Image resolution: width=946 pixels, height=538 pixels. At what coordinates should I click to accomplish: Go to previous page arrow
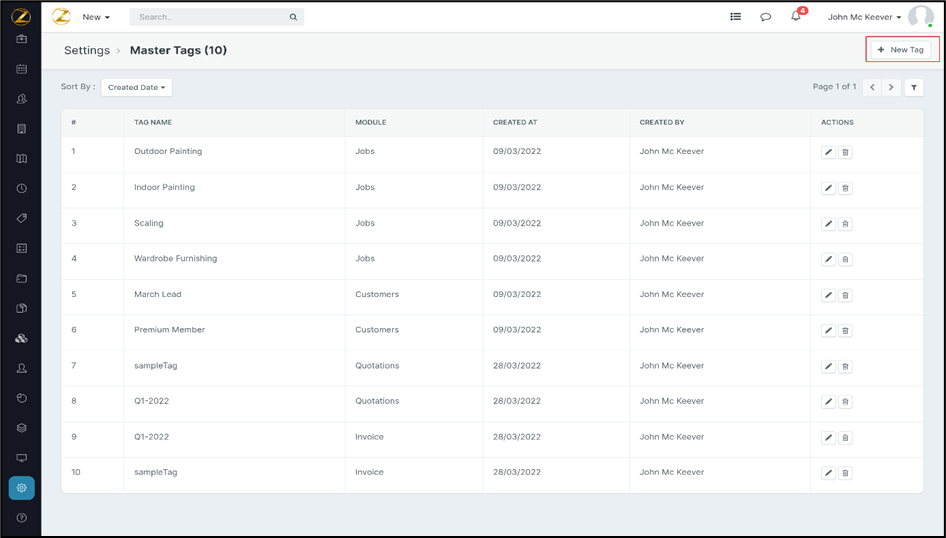click(872, 88)
